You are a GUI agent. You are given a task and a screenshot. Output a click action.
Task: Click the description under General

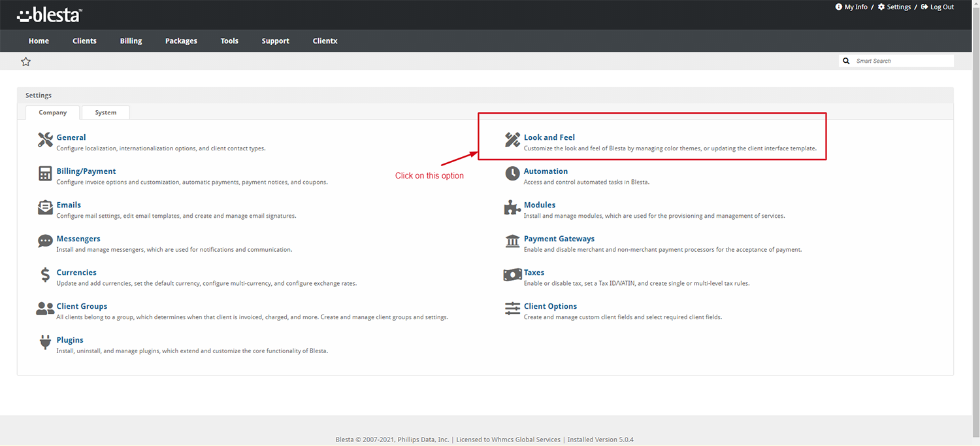(161, 148)
